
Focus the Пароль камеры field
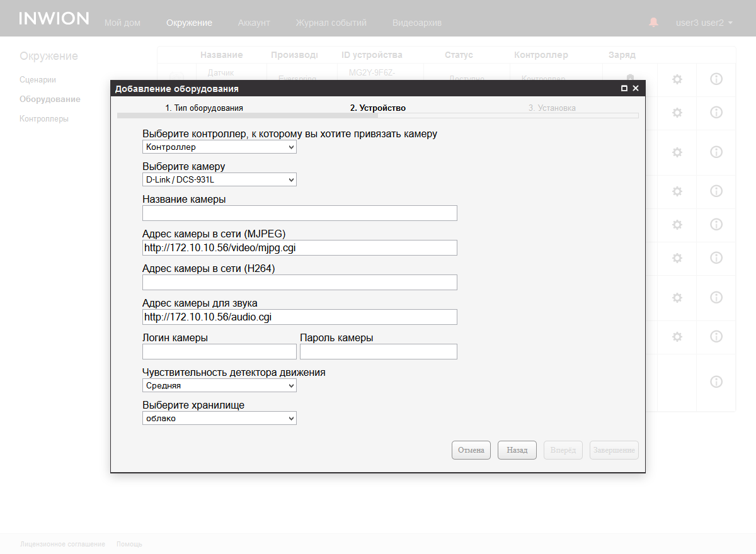pos(379,352)
